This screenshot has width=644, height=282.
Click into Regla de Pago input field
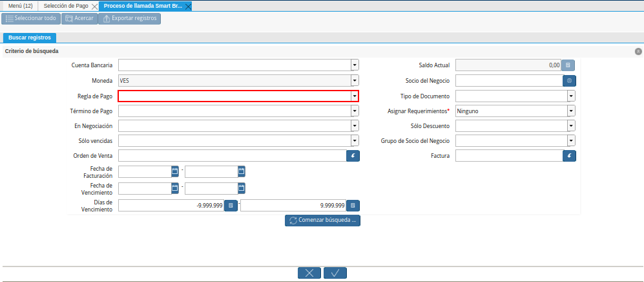[234, 96]
